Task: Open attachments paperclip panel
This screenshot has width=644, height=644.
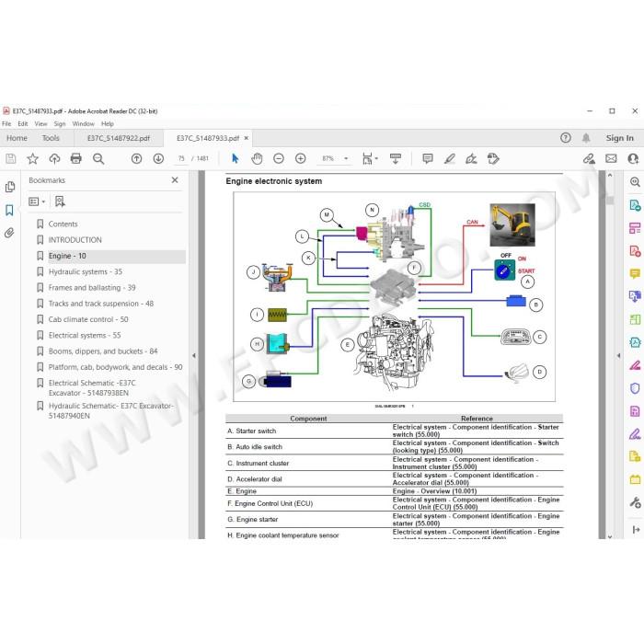Action: tap(9, 233)
